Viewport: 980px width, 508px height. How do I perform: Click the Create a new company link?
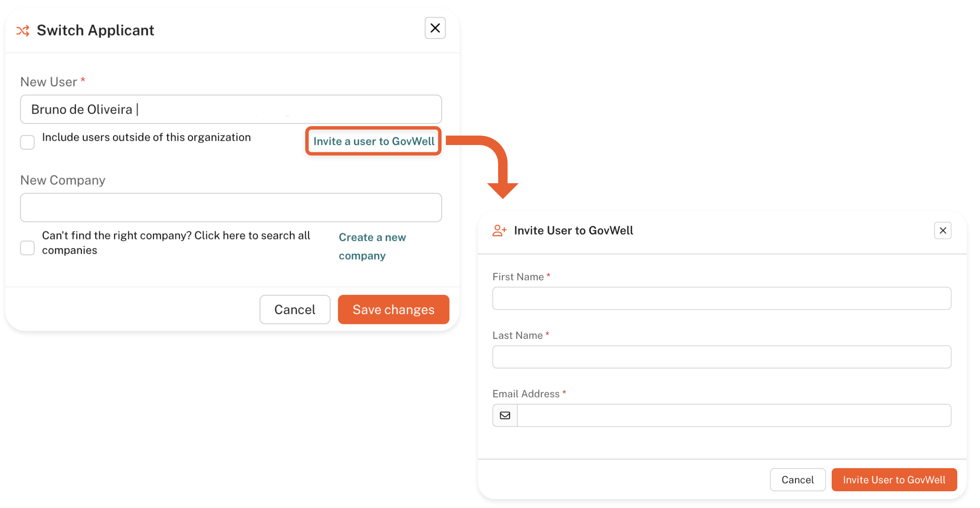372,246
